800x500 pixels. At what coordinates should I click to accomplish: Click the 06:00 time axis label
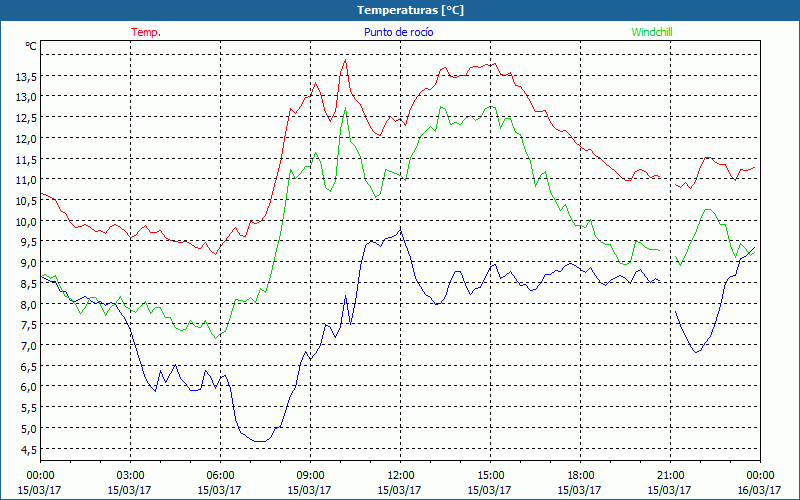(220, 476)
